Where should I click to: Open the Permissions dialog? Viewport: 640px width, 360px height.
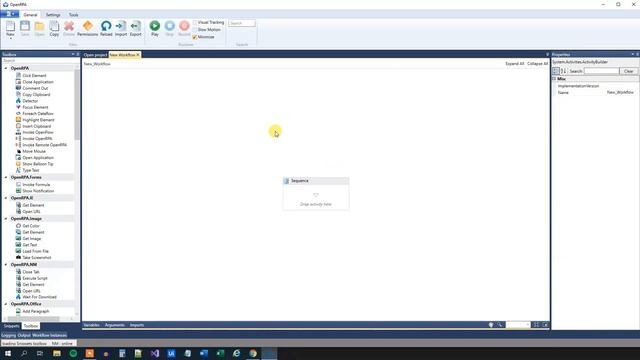[x=88, y=28]
